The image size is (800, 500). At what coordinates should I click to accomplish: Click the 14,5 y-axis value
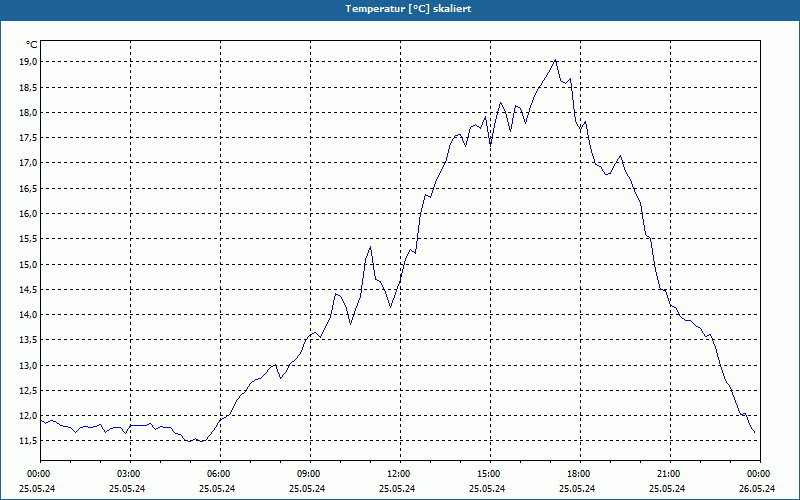click(x=29, y=289)
